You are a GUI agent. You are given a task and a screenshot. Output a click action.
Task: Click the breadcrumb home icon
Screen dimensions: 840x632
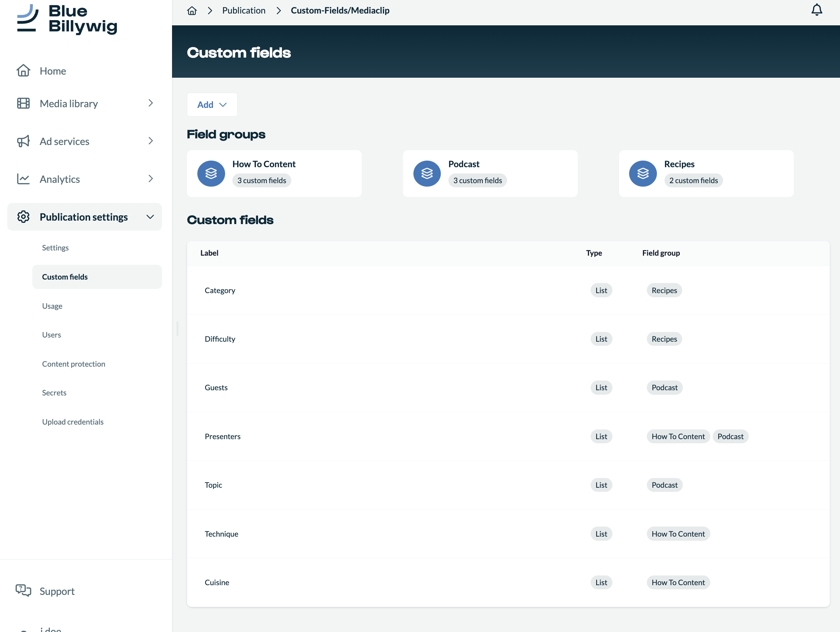pos(192,11)
